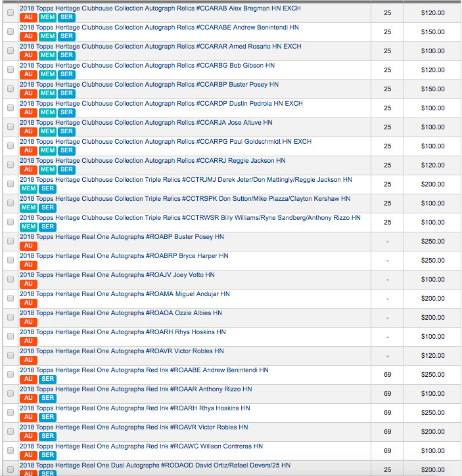462x476 pixels.
Task: Click MEM badge under Williams/Sandberg/Rizzo triple relic
Action: pyautogui.click(x=28, y=227)
